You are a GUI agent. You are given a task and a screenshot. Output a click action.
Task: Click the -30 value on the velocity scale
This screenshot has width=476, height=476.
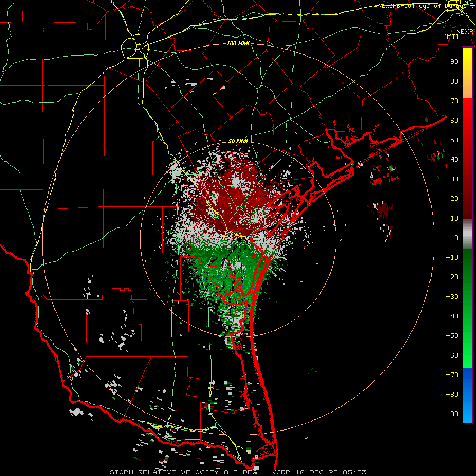coord(452,297)
